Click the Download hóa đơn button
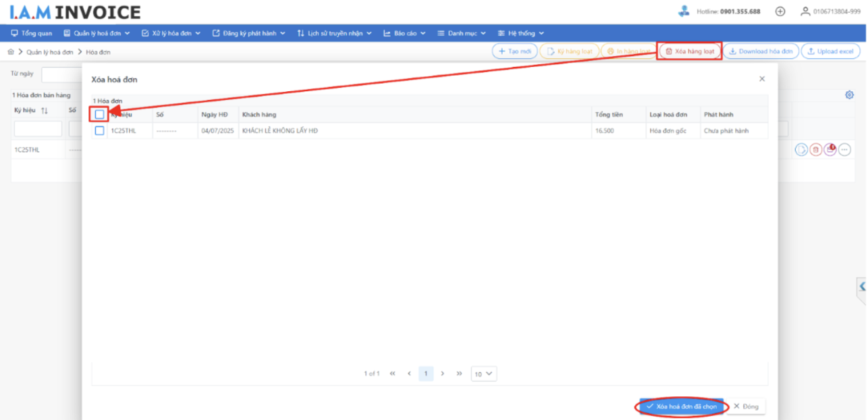 pyautogui.click(x=761, y=51)
